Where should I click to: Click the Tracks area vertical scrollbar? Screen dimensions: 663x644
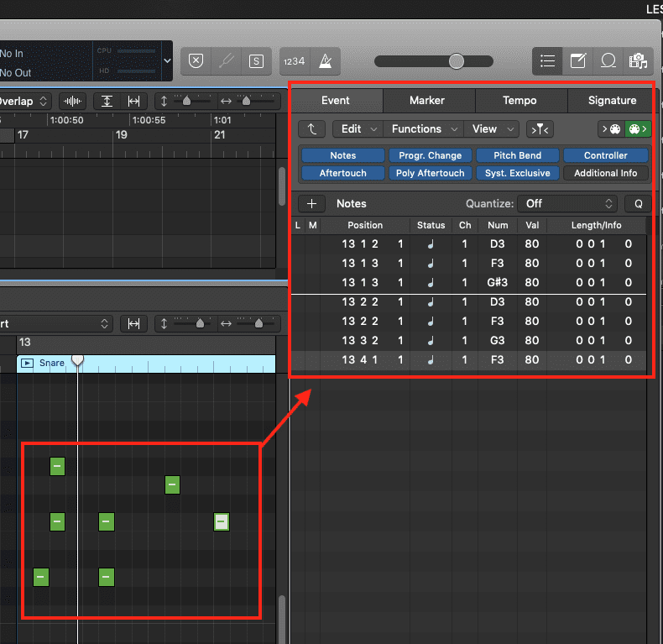point(282,186)
